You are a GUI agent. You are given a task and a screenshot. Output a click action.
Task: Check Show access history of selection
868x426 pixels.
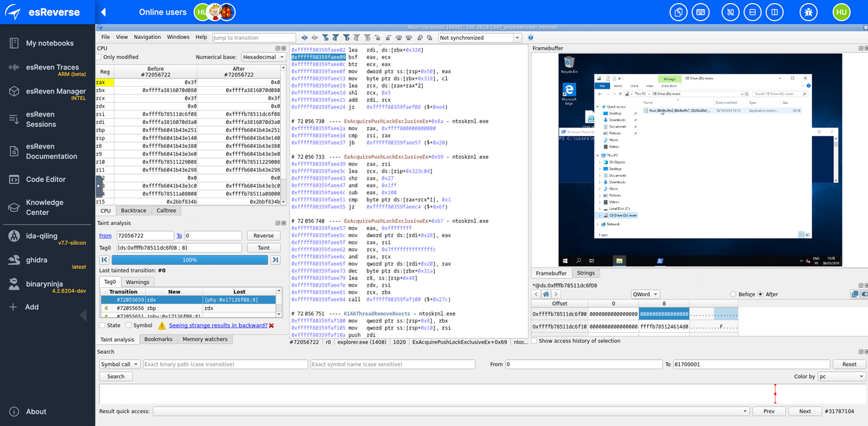tap(534, 341)
